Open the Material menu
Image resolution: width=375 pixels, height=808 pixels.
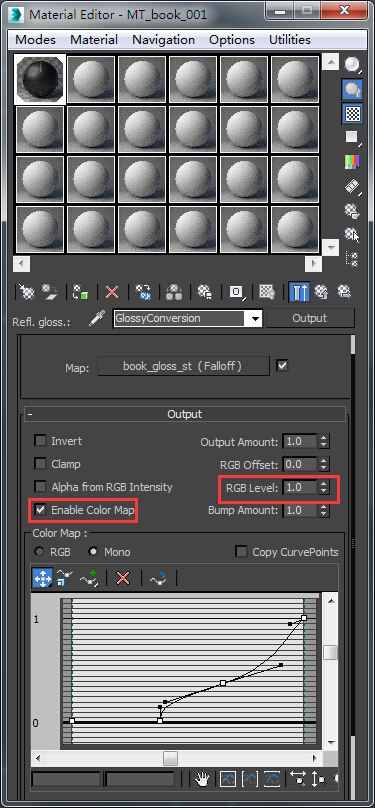94,40
